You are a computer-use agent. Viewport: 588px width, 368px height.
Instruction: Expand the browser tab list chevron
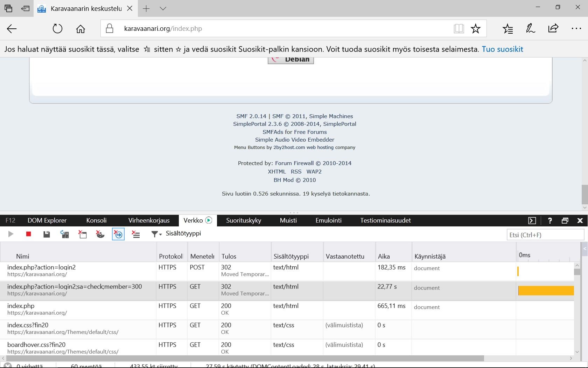[x=163, y=8]
